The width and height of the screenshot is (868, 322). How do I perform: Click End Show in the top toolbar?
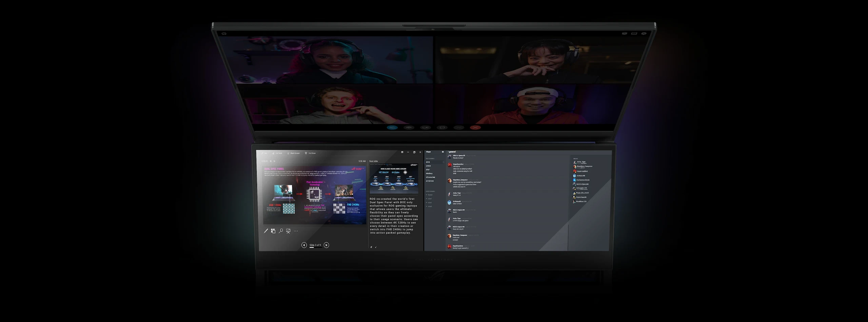pyautogui.click(x=311, y=153)
